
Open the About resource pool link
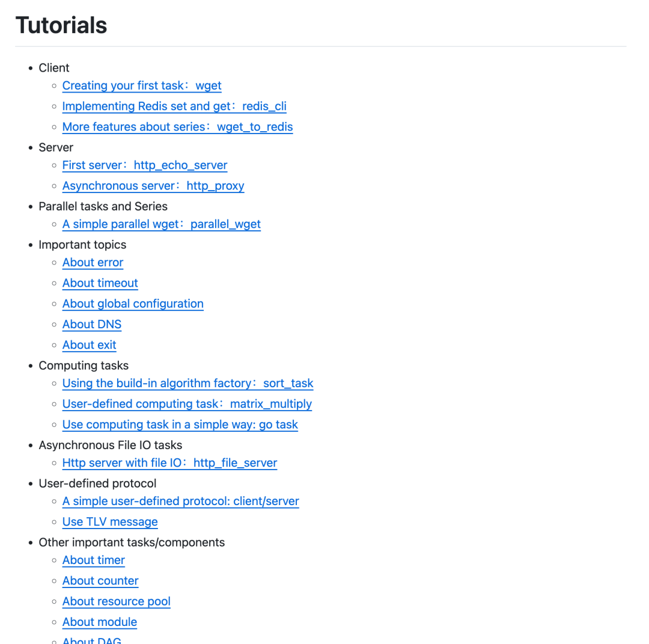click(117, 602)
